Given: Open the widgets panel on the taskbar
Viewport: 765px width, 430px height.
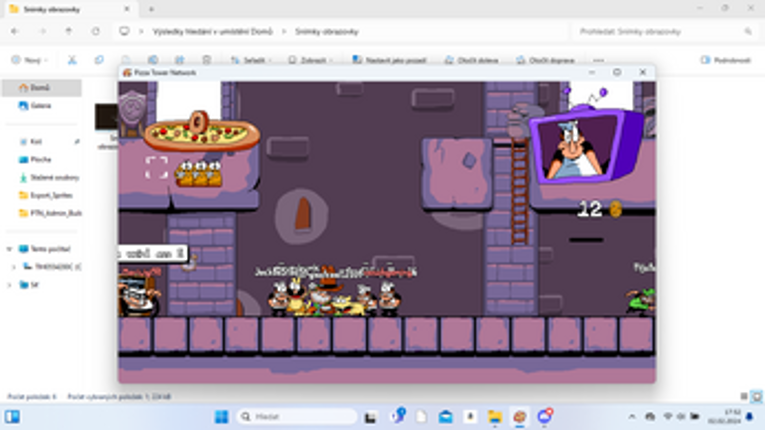Looking at the screenshot, I should [12, 416].
